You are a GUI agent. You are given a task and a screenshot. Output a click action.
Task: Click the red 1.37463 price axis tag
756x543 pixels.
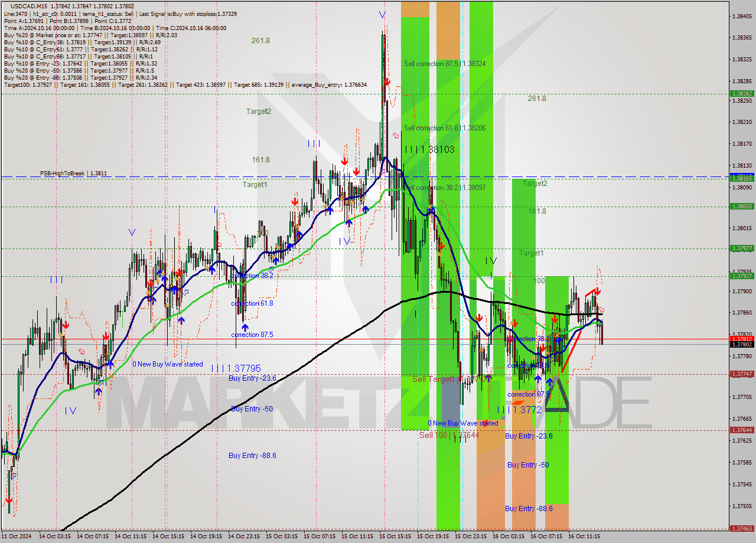[742, 529]
